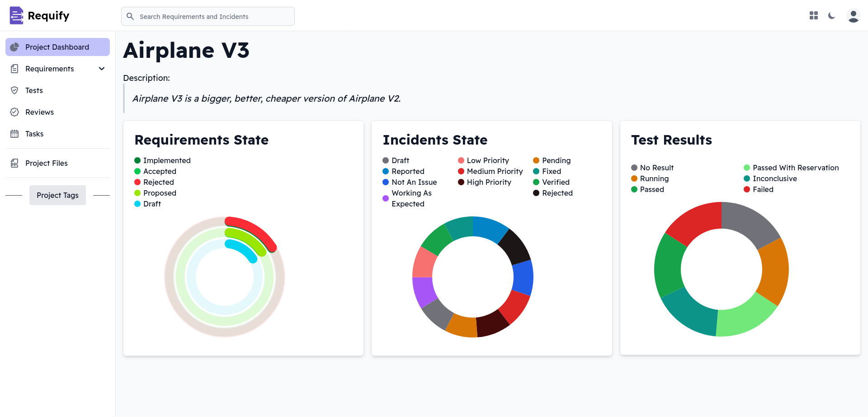This screenshot has height=417, width=868.
Task: Click the Requirements clipboard icon
Action: coord(14,69)
